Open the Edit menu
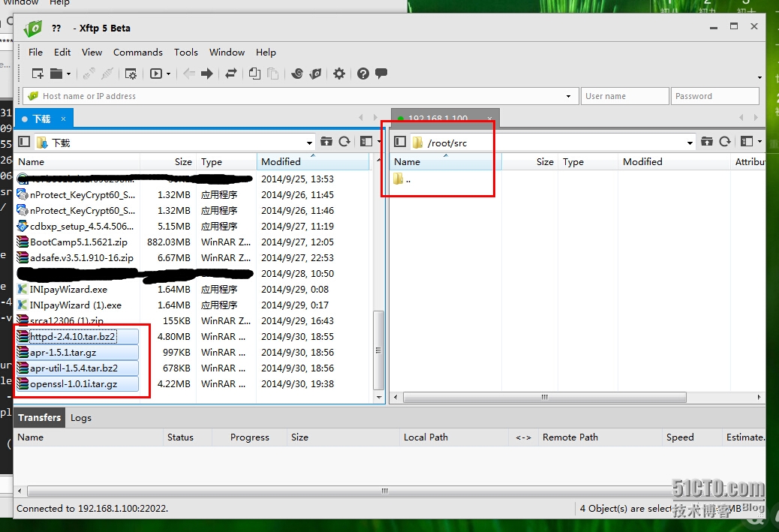The height and width of the screenshot is (532, 779). pyautogui.click(x=62, y=53)
